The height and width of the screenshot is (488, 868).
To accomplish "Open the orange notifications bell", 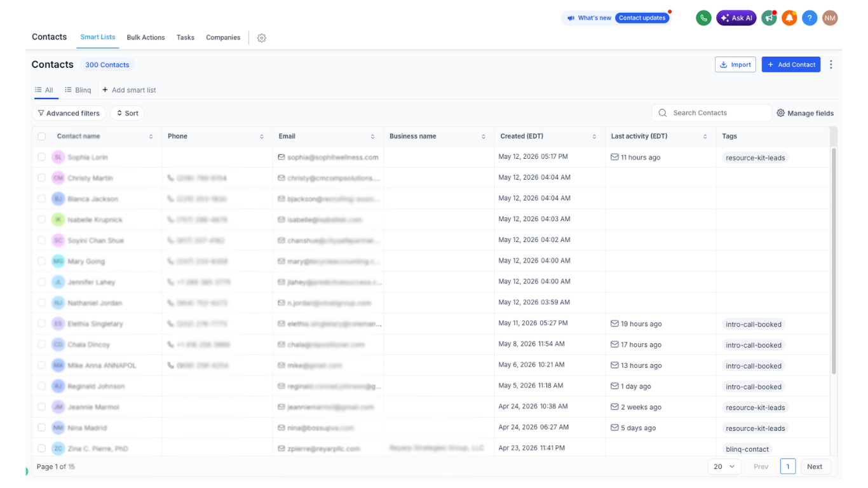I will (789, 18).
